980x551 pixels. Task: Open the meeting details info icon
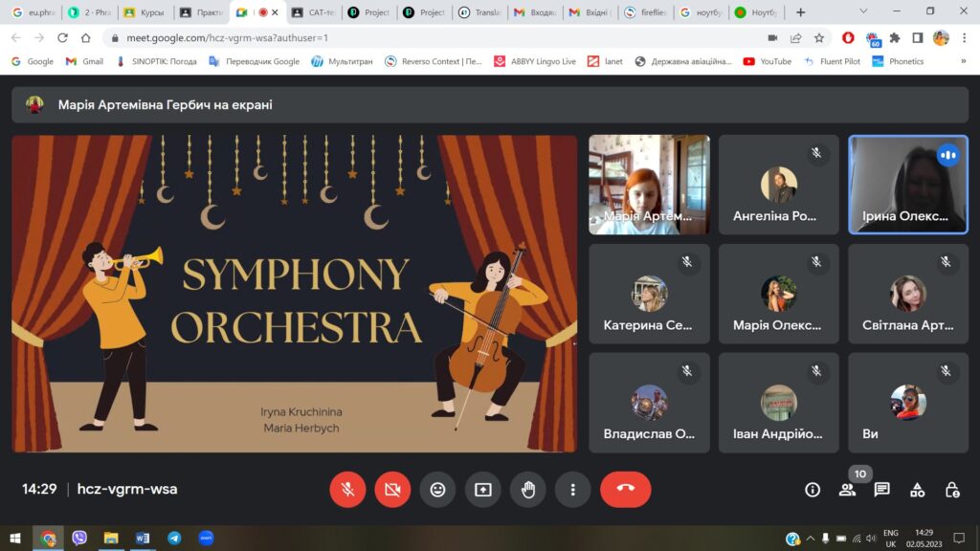pyautogui.click(x=813, y=490)
